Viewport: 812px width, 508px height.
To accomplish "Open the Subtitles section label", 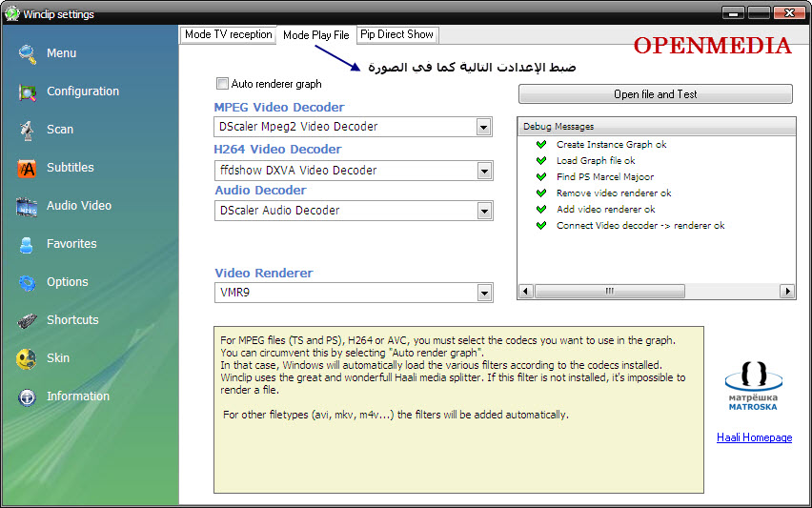I will coord(71,167).
